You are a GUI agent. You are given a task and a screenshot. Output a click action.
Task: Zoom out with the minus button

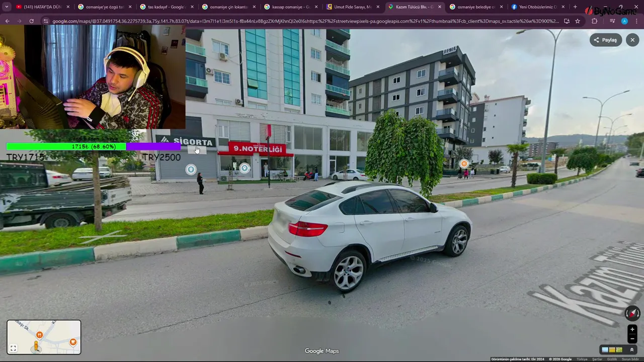click(632, 338)
